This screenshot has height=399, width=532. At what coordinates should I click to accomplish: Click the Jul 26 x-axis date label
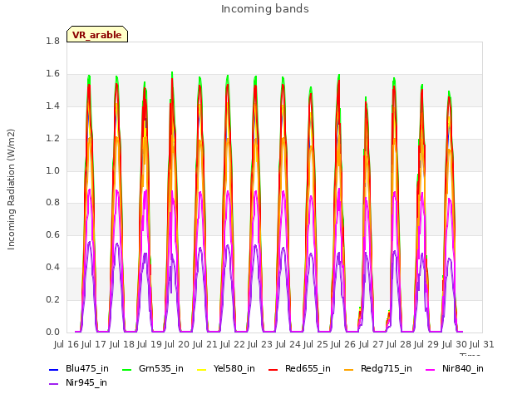coord(343,344)
